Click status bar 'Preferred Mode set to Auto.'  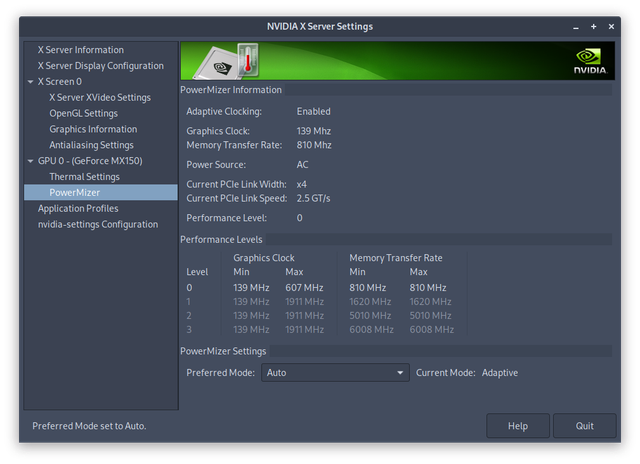[x=89, y=426]
